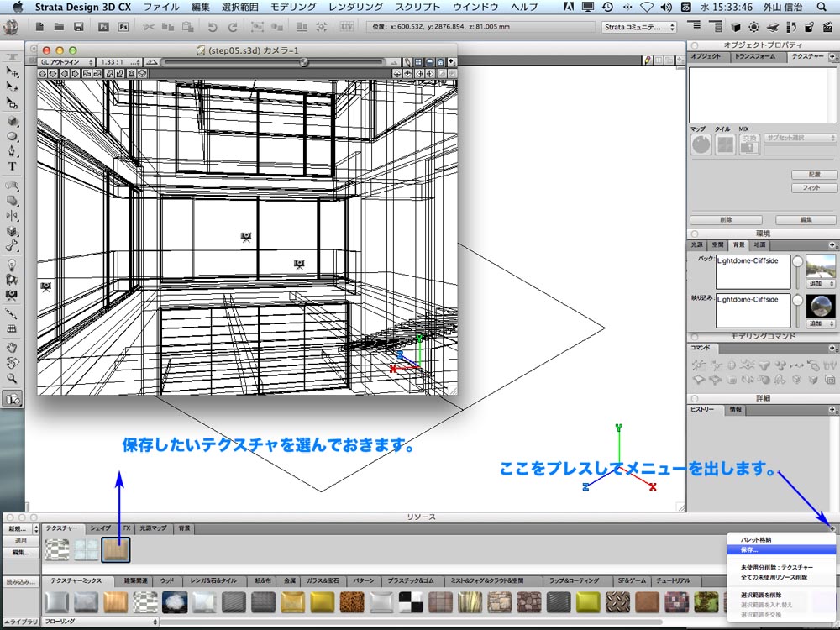Screen dimensions: 840x630
Task: Select the Rotate tool in toolbox
Action: click(x=12, y=87)
